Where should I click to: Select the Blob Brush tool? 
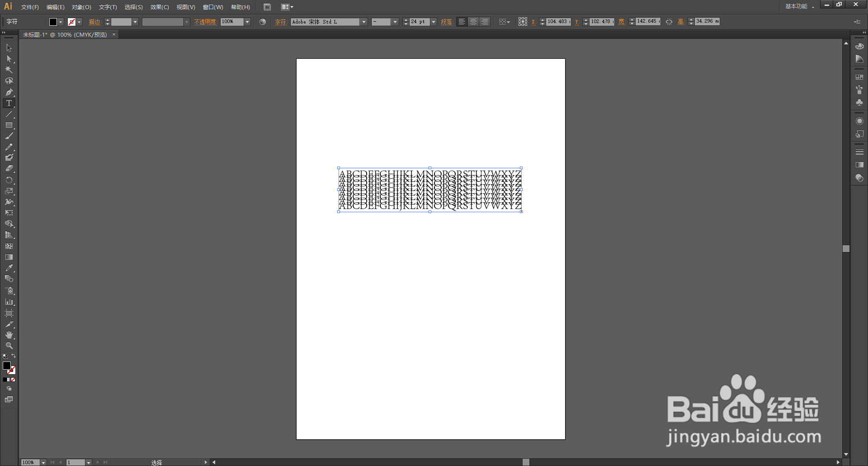click(9, 157)
